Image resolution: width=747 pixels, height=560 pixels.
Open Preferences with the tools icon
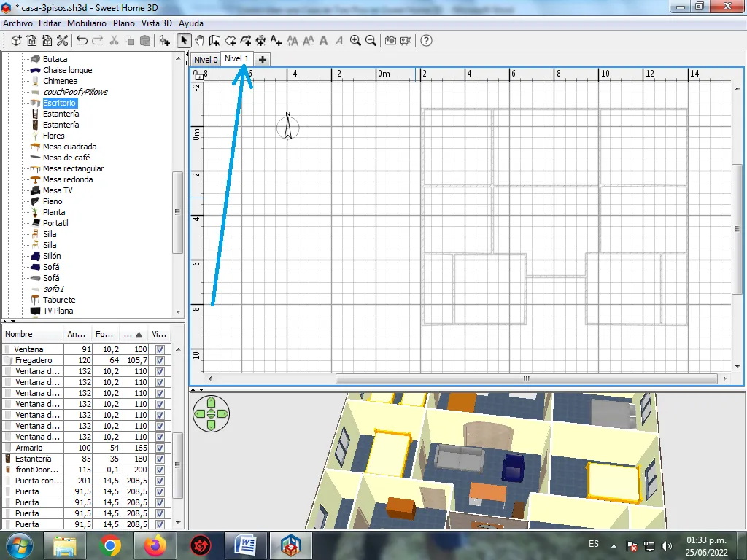62,41
